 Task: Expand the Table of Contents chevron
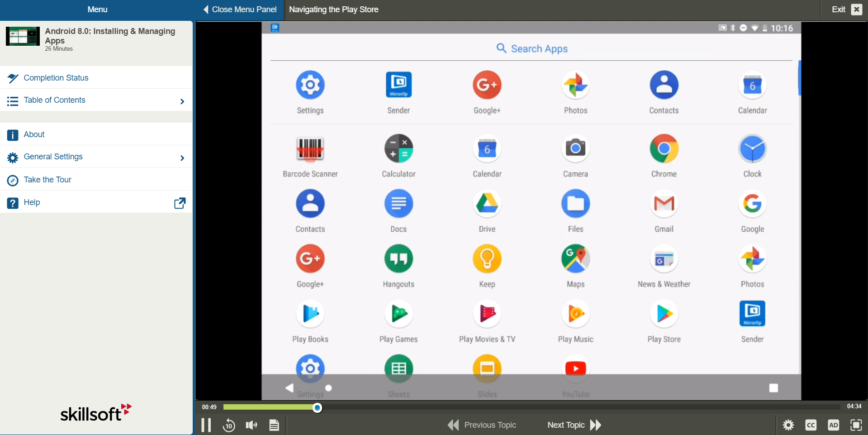182,101
